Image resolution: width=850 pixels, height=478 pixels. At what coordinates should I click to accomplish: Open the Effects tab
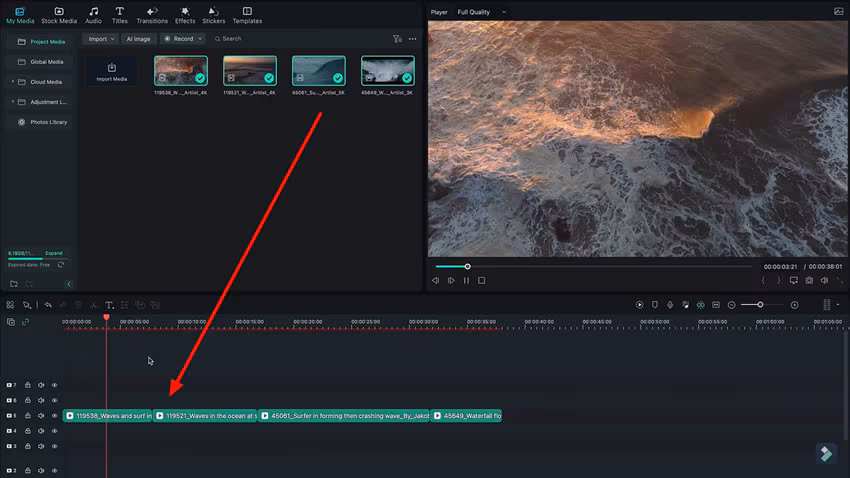[x=185, y=15]
